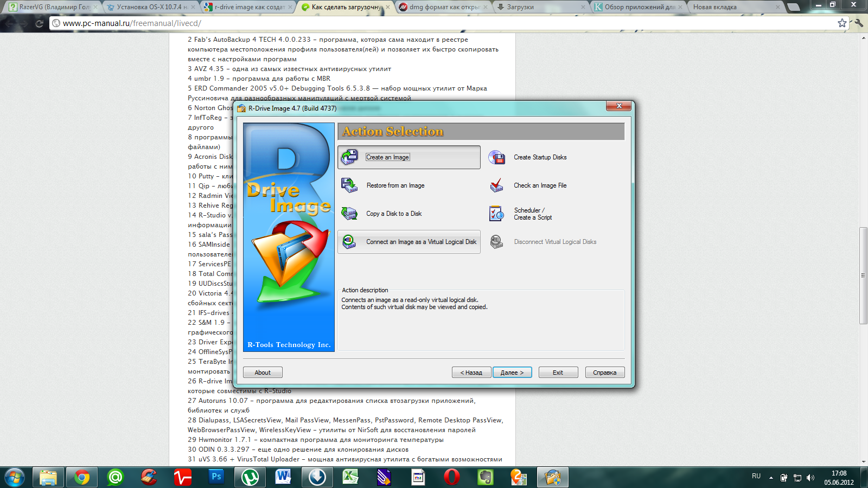Open the green @ Mail.ru Agent taskbar icon
Viewport: 868px width, 488px height.
pyautogui.click(x=116, y=477)
